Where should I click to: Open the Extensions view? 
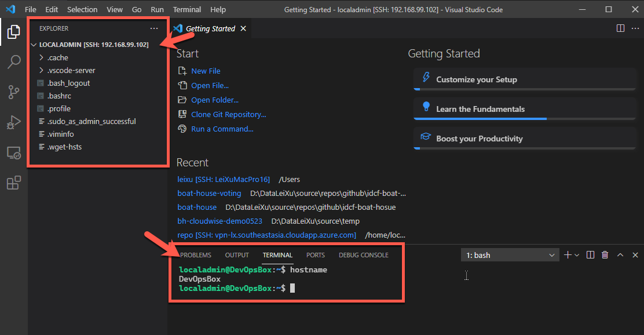click(13, 183)
